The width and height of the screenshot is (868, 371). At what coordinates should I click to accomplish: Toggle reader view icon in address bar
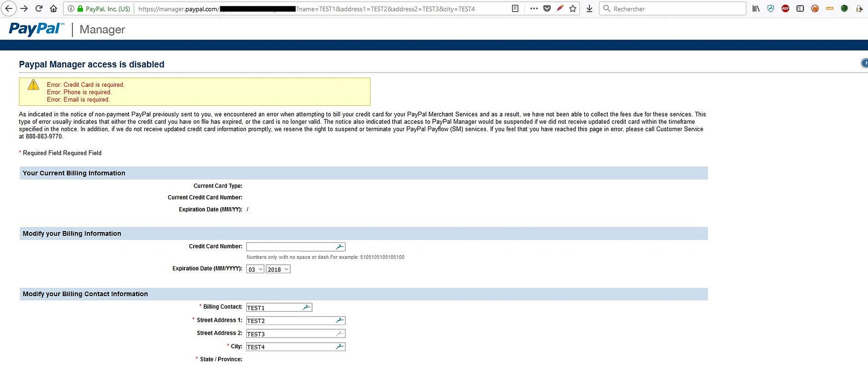(x=515, y=9)
